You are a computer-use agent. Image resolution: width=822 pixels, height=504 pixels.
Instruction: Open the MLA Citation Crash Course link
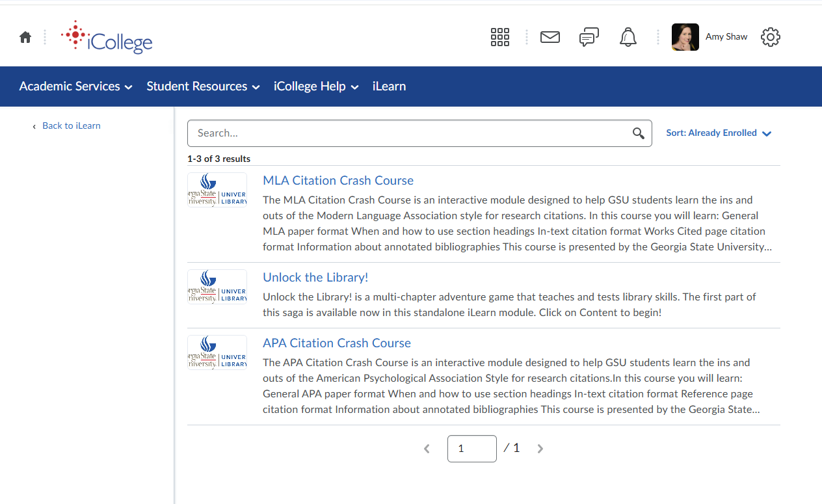pos(338,181)
